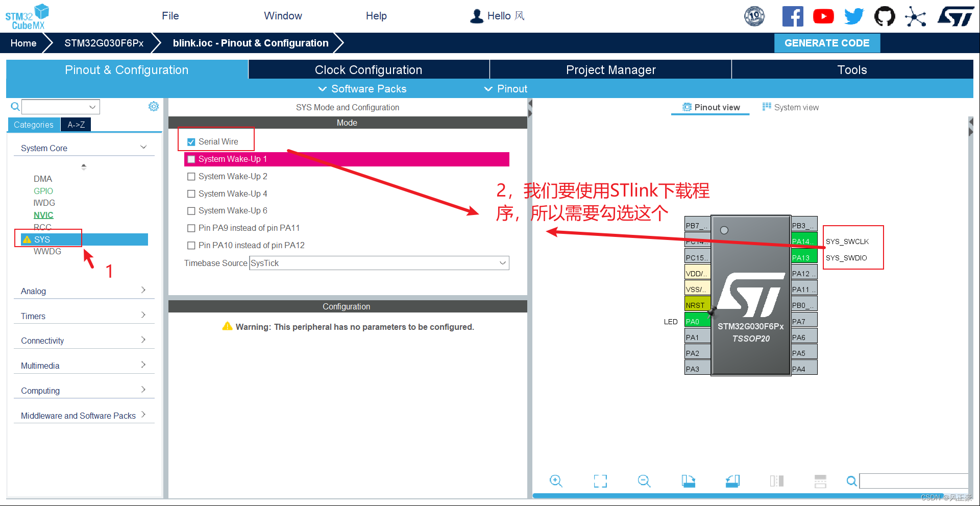980x506 pixels.
Task: Enable System Wake-Up 4 checkbox
Action: [191, 194]
